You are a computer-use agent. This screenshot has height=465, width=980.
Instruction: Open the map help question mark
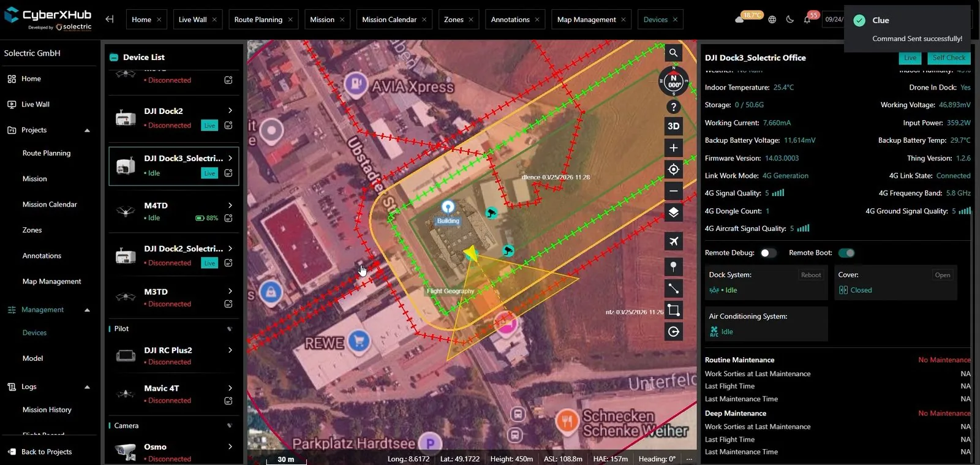[x=673, y=107]
